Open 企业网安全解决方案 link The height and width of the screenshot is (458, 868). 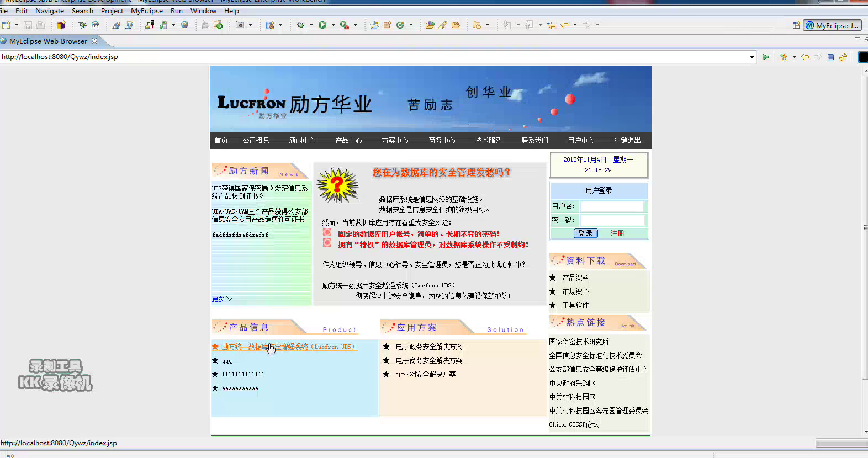(x=426, y=374)
